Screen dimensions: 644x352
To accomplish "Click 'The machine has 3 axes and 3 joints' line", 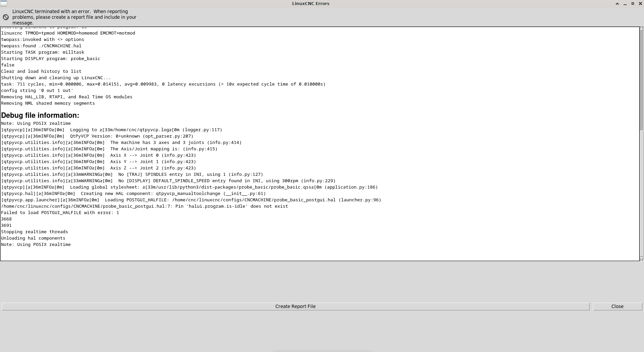I will tap(121, 143).
